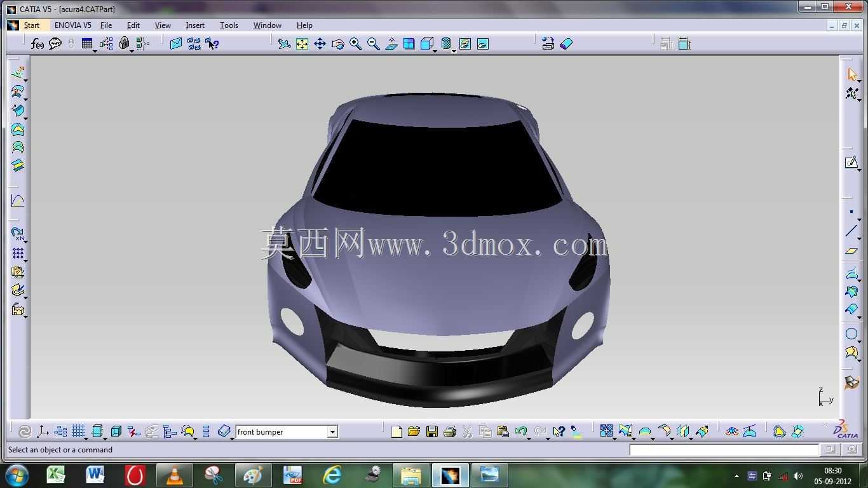Click the Redo arrow icon

coord(540,432)
